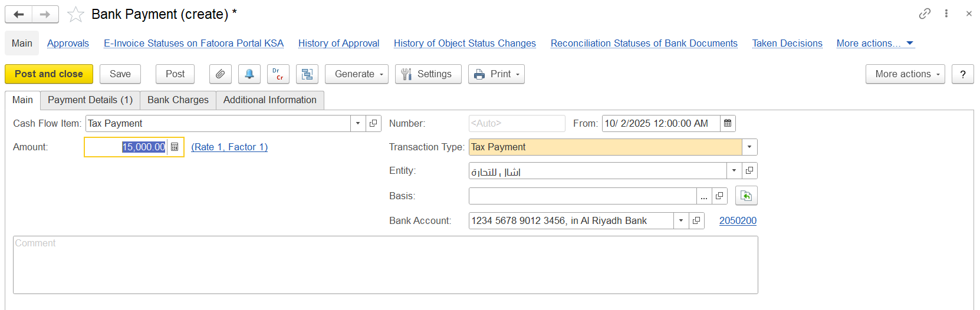Click into the Comment text box
Image resolution: width=980 pixels, height=310 pixels.
(385, 265)
